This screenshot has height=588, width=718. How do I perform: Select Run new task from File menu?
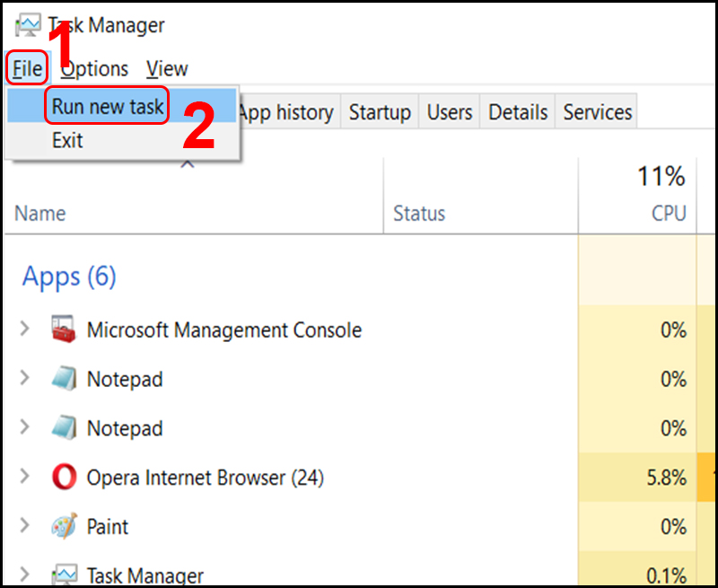pyautogui.click(x=106, y=106)
